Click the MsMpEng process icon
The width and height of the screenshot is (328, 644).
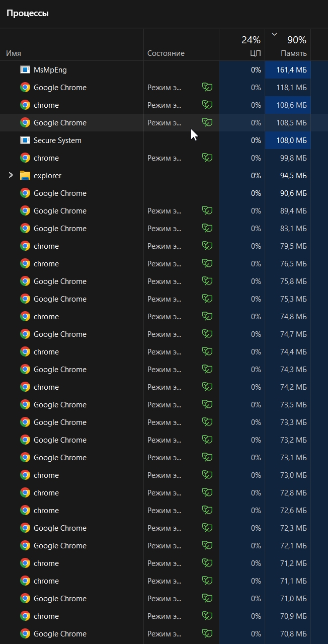coord(25,69)
